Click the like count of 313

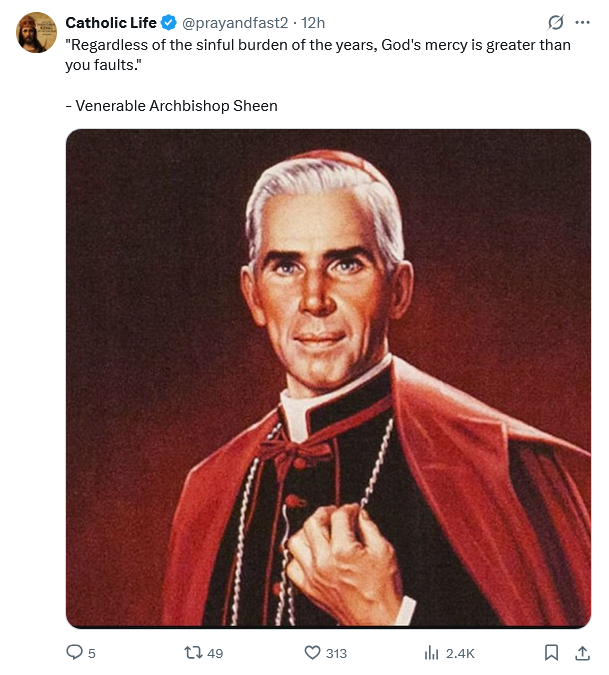(337, 653)
